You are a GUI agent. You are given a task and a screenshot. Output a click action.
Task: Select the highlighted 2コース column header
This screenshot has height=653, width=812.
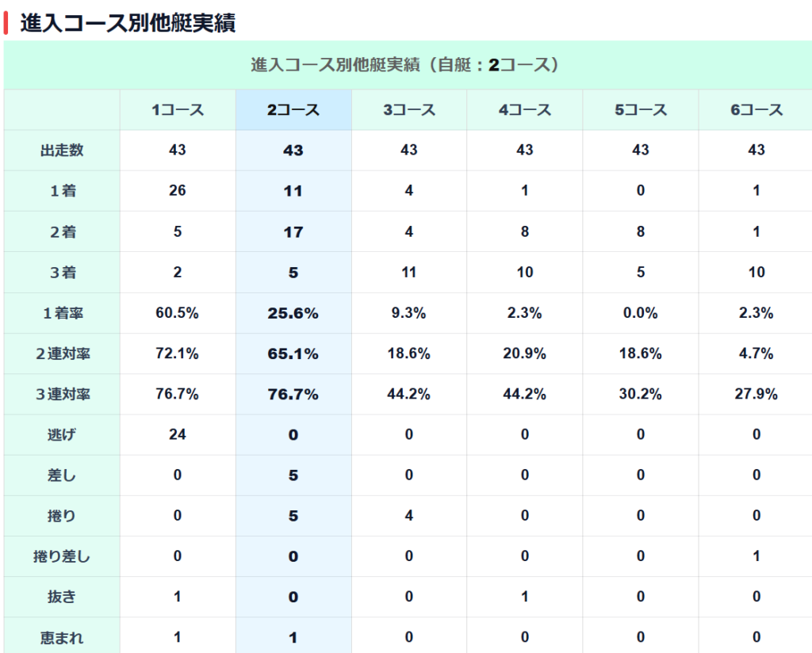[x=293, y=110]
